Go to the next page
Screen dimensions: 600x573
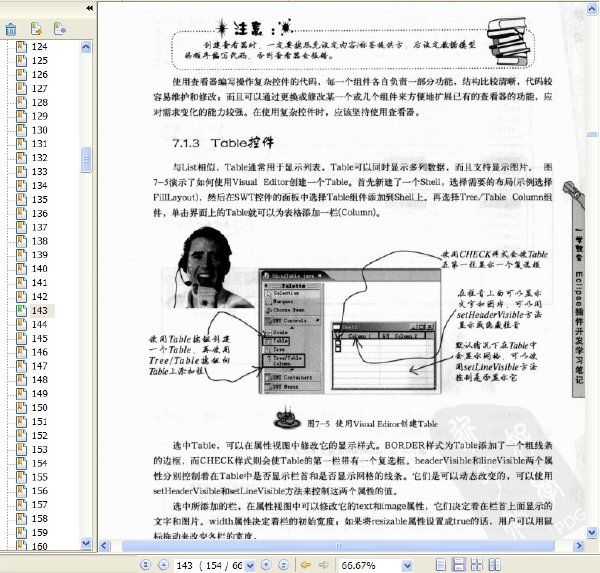266,565
